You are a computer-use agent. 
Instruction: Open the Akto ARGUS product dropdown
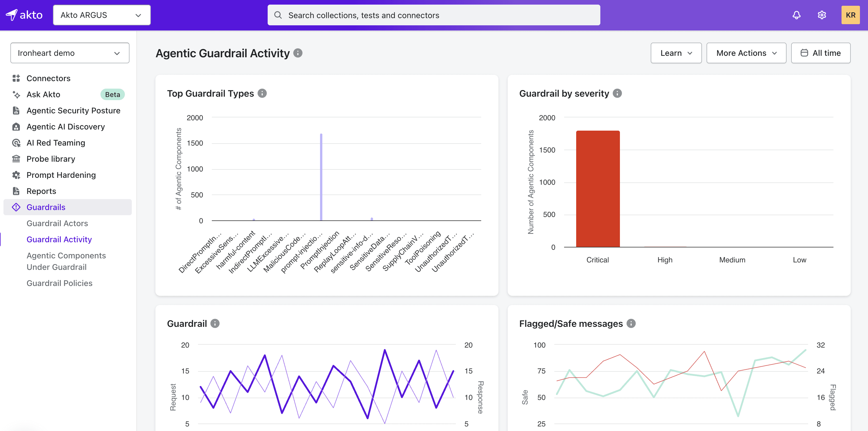tap(101, 15)
